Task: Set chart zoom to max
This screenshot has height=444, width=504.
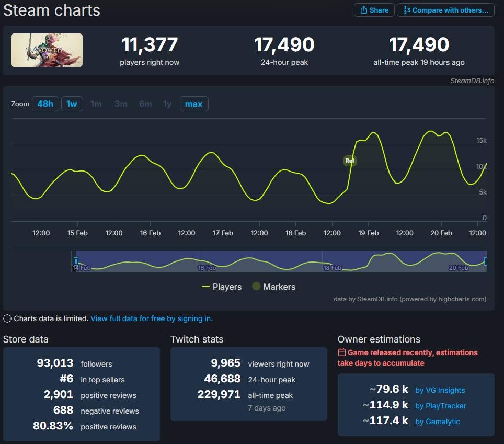Action: tap(194, 104)
